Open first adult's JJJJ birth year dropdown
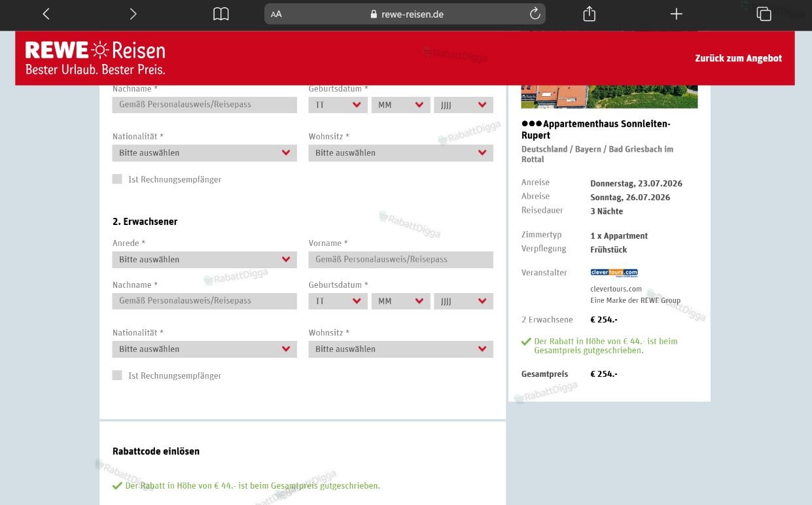 click(463, 105)
